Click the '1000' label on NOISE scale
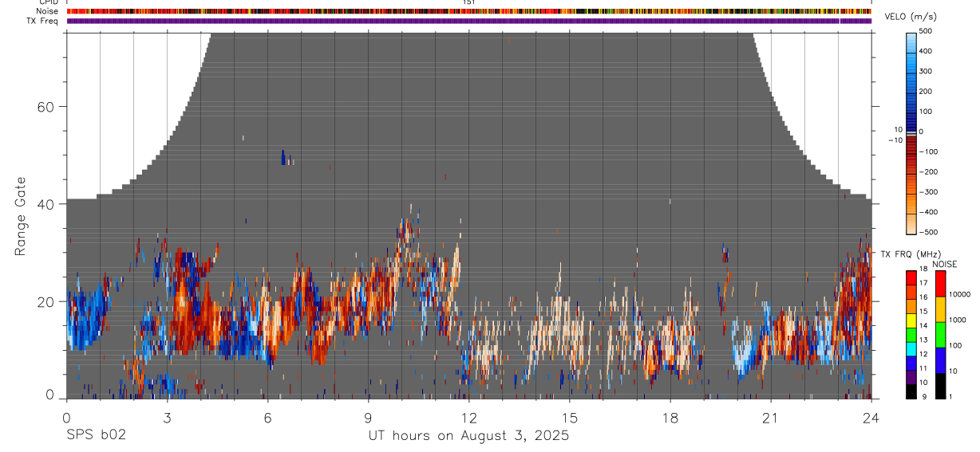This screenshot has width=980, height=452. coord(956,320)
